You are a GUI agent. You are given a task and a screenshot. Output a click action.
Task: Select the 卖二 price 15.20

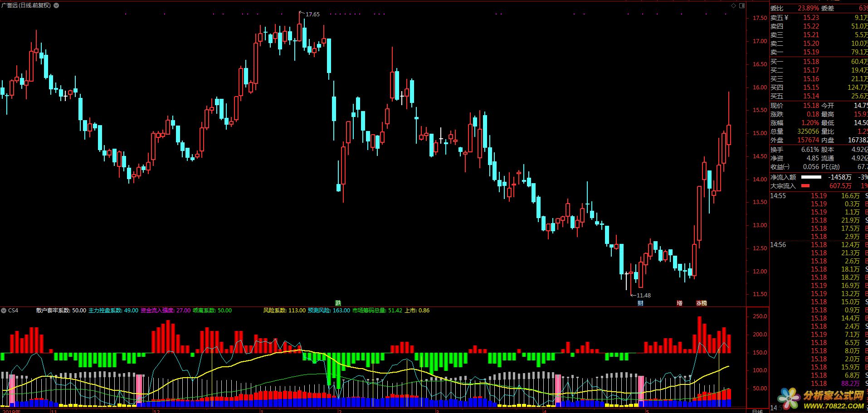tap(811, 44)
